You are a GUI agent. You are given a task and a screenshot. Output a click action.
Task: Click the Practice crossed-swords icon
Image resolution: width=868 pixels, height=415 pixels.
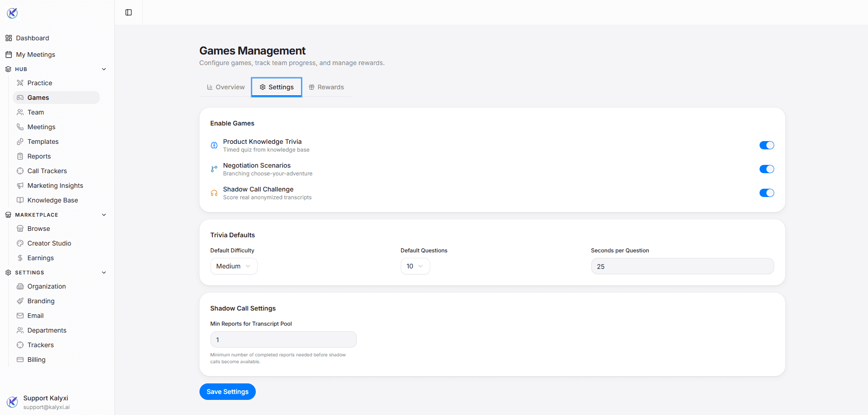tap(20, 83)
